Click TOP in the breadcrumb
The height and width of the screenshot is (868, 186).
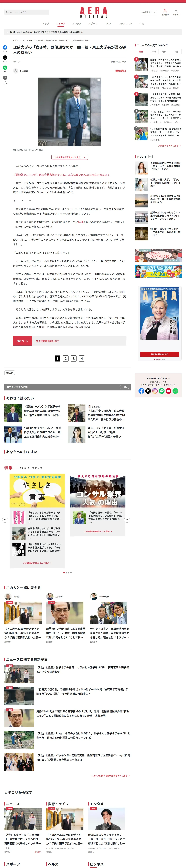click(x=15, y=41)
